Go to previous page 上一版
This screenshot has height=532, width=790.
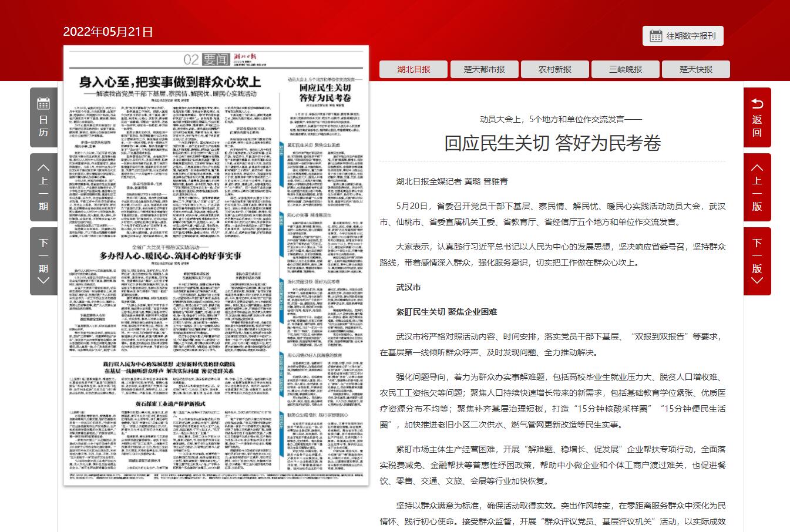click(x=757, y=187)
